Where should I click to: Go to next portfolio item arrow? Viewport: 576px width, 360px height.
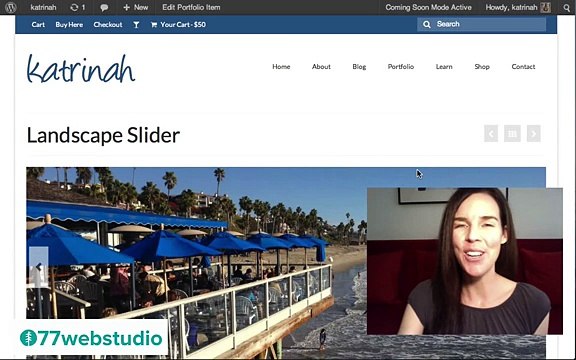point(534,133)
